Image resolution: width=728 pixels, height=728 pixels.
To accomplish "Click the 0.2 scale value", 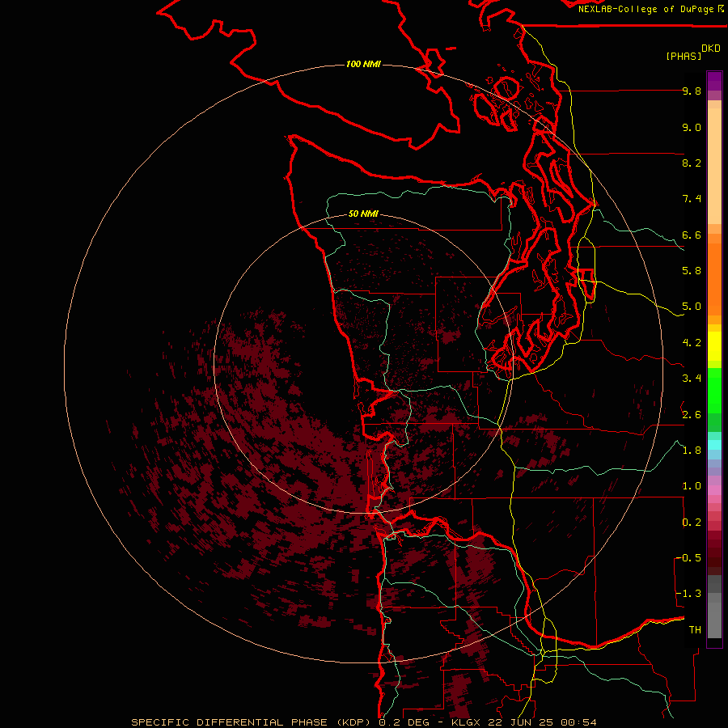I will point(692,523).
